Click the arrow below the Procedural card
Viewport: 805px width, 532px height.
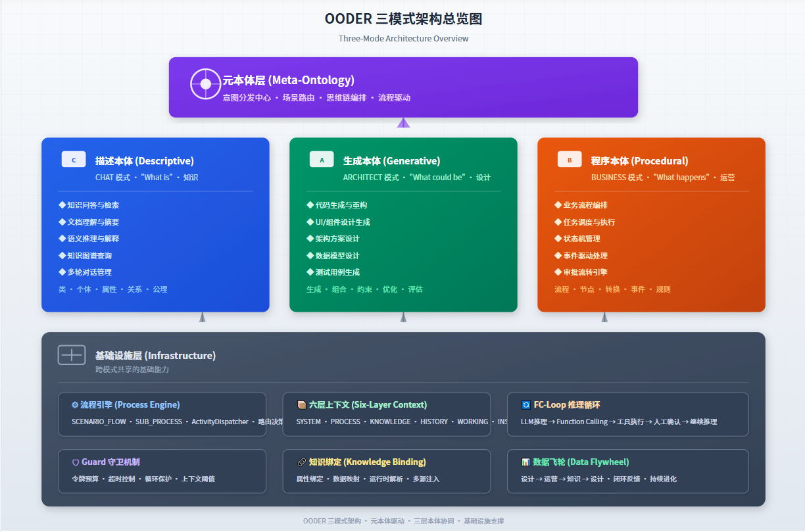[604, 317]
